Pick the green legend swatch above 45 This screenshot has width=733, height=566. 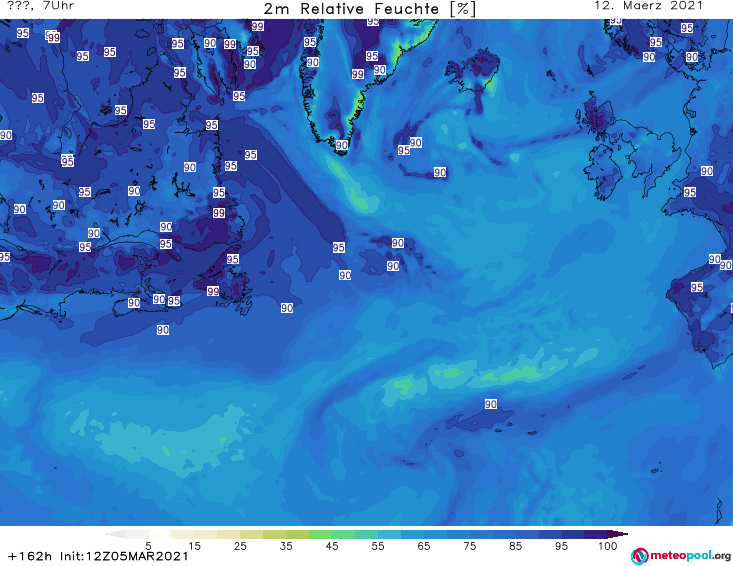[320, 534]
